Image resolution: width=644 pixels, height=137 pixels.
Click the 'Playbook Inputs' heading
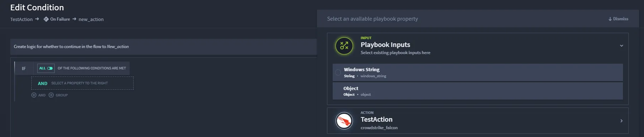(385, 44)
